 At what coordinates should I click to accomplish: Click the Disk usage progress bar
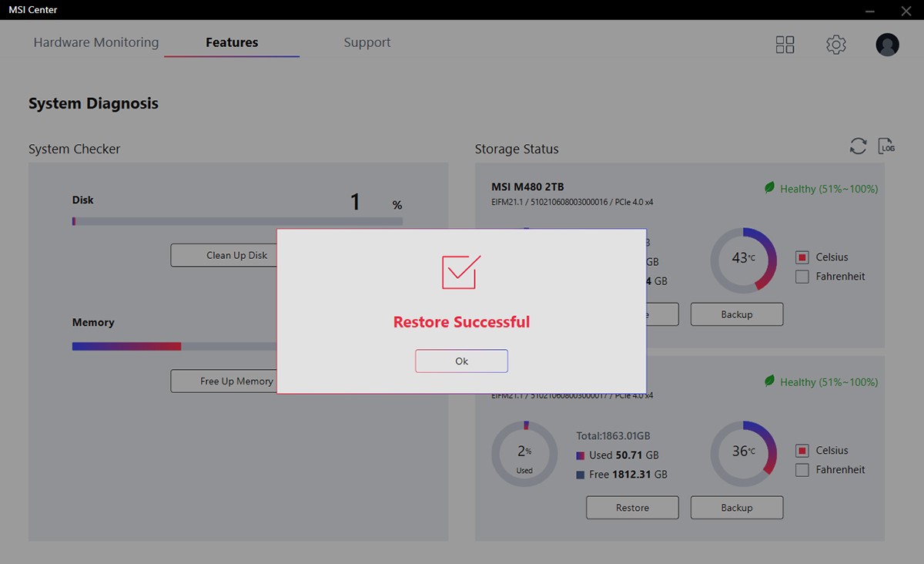click(237, 221)
